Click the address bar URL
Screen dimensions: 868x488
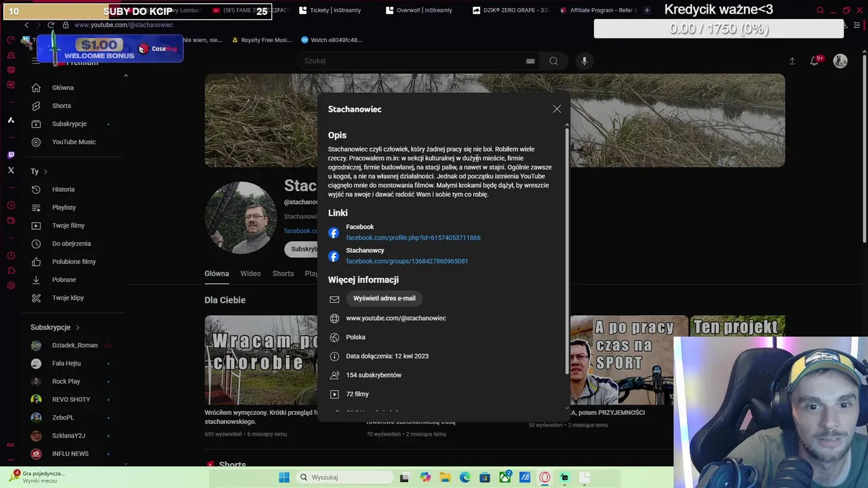pyautogui.click(x=123, y=25)
